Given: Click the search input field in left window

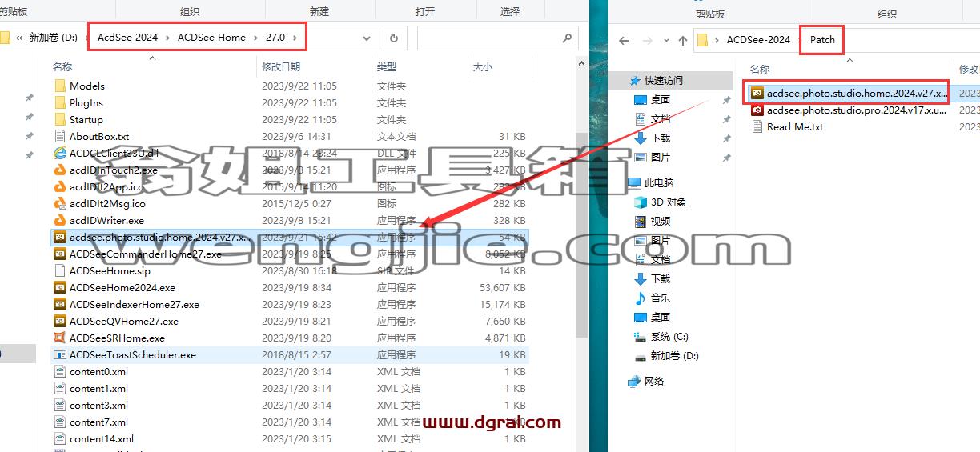Looking at the screenshot, I should pos(488,38).
